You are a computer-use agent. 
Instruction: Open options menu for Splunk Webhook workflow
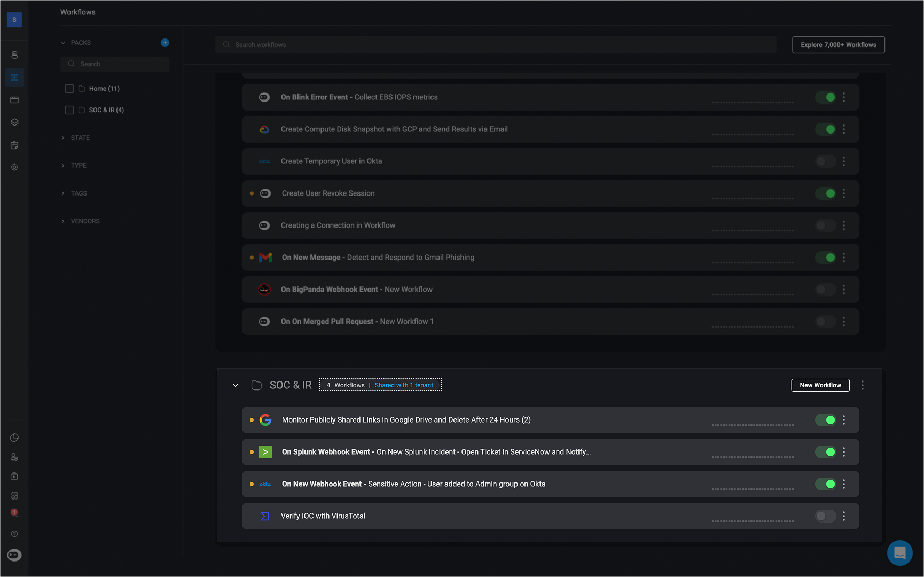click(x=844, y=452)
